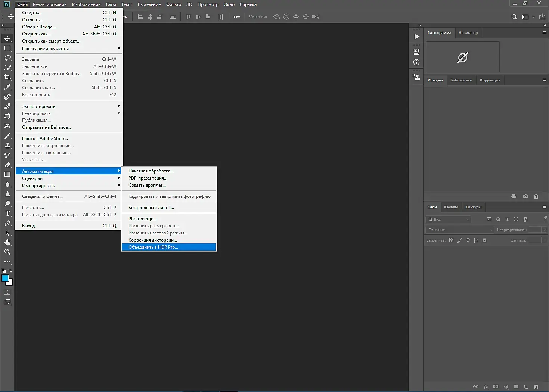Screen dimensions: 549x392
Task: Click 'Коррекция дисторсии...' entry
Action: 169,240
